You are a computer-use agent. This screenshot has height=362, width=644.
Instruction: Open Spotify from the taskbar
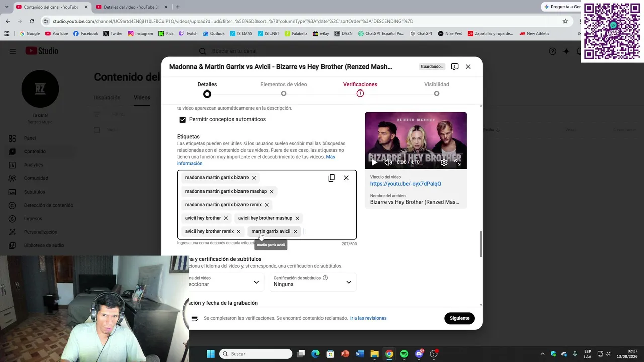404,354
